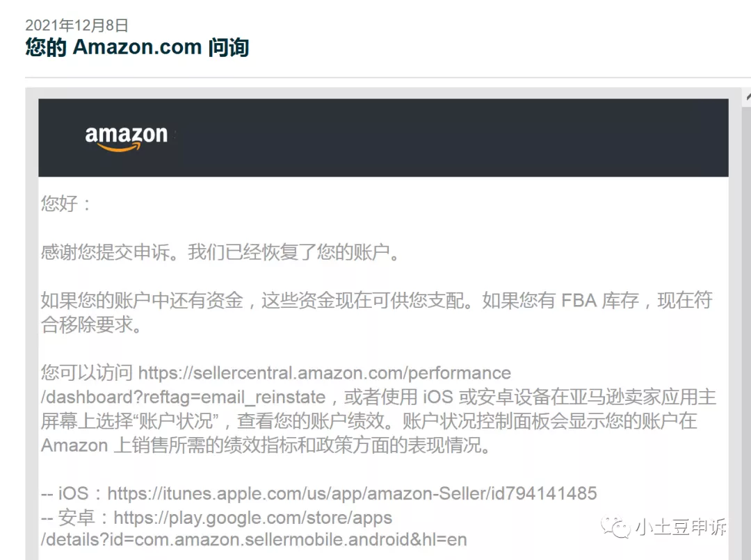
Task: Open the sellercentral.amazon.com/performance link
Action: (x=324, y=373)
